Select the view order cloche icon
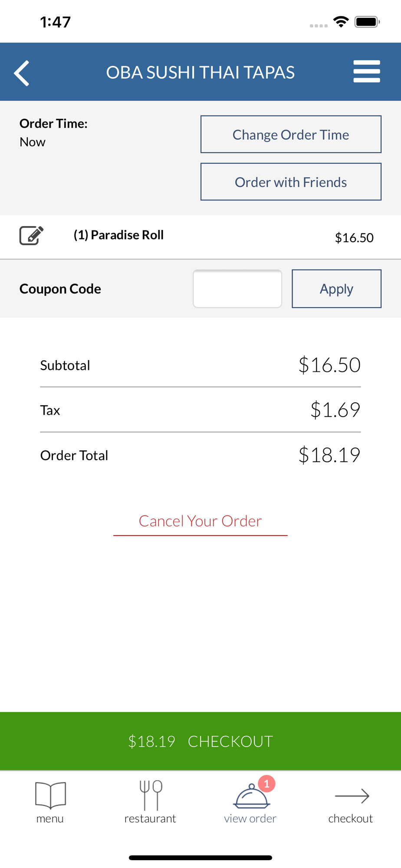This screenshot has width=401, height=868. tap(252, 796)
